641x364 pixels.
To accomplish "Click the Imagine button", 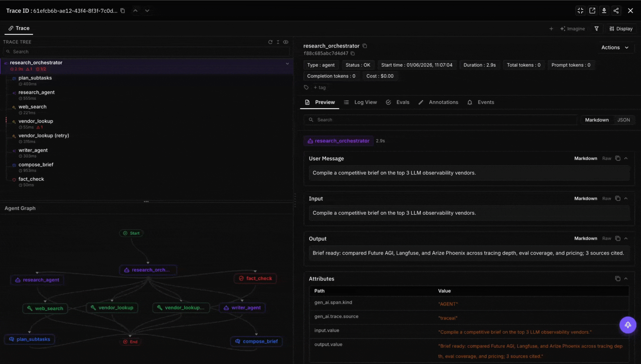I will pyautogui.click(x=573, y=29).
